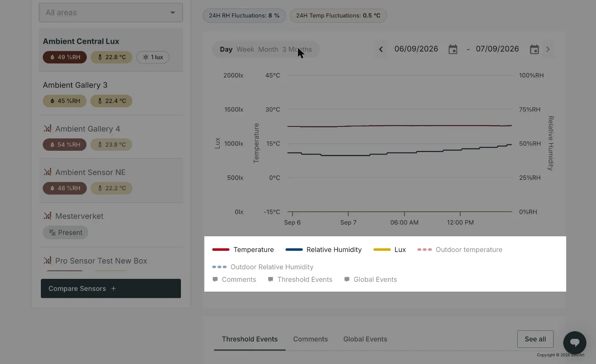
Task: Toggle Comments markers in the chart legend
Action: 234,279
